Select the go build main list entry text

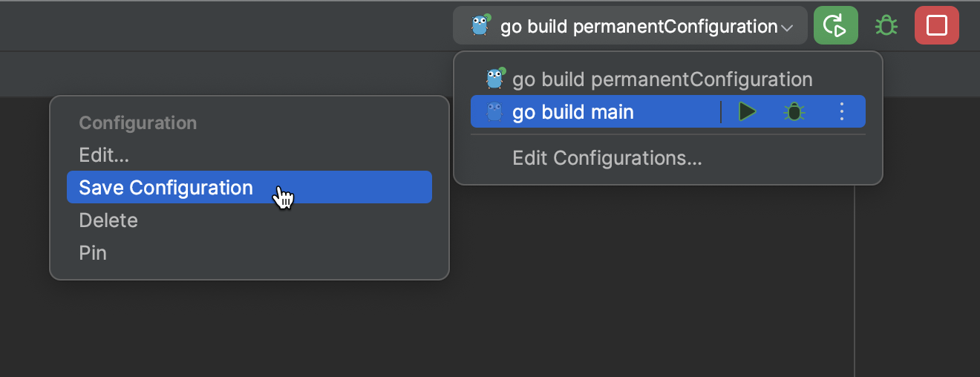[573, 112]
